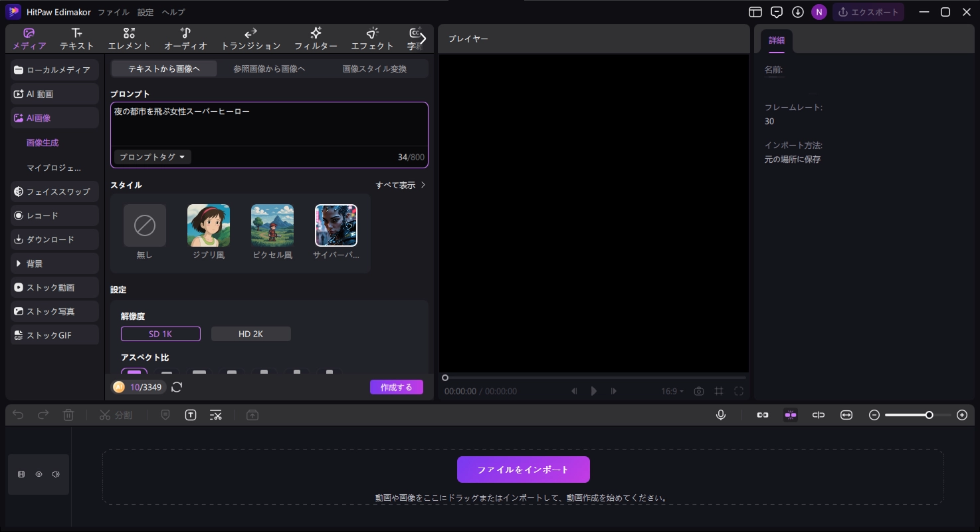Click the delete trash icon in timeline toolbar
This screenshot has width=980, height=532.
click(68, 415)
